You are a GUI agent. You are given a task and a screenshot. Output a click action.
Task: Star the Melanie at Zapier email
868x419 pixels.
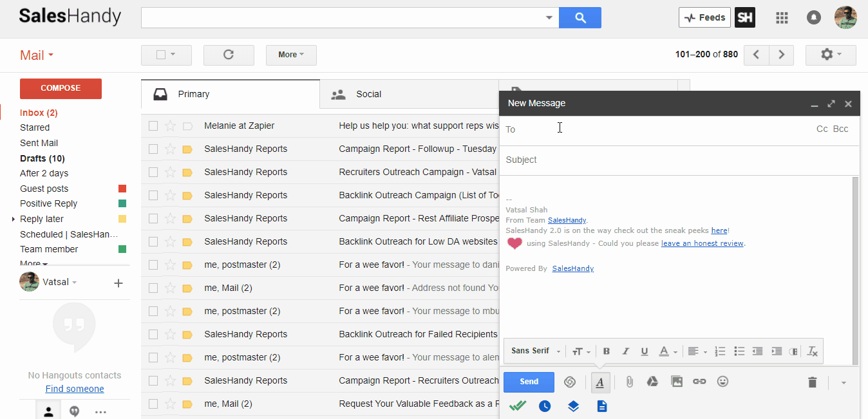pos(170,126)
